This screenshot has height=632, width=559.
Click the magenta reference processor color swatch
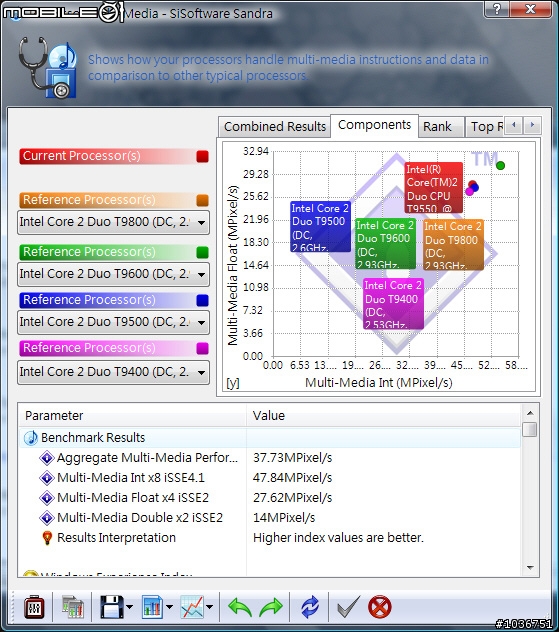(x=202, y=348)
